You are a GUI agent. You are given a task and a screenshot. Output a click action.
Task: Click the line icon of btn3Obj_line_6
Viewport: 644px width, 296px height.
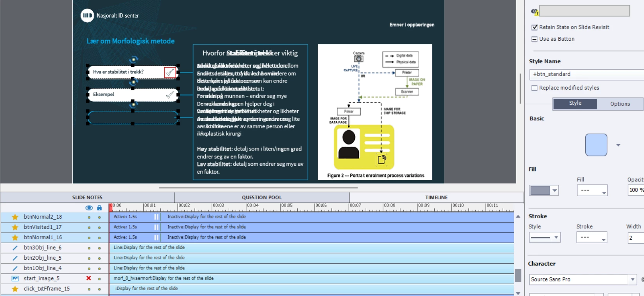point(15,248)
